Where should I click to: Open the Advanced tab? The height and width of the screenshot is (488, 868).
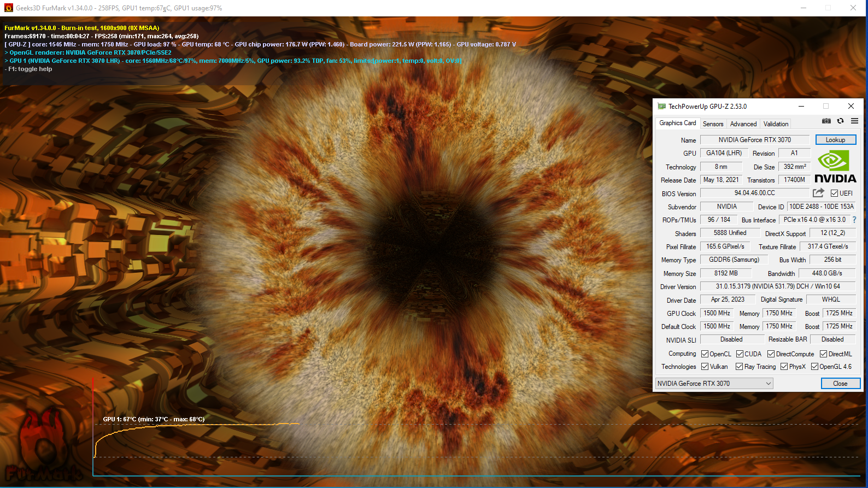pyautogui.click(x=743, y=124)
